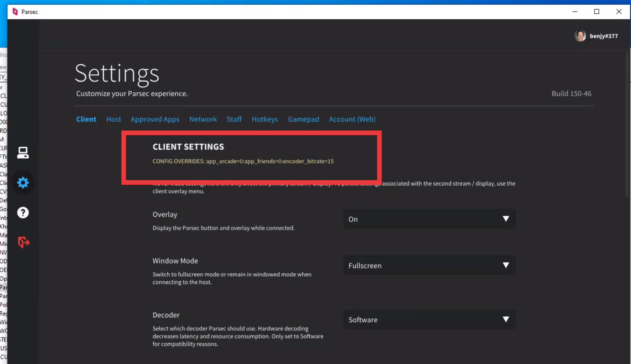
Task: Expand the Decoder Software dropdown
Action: pyautogui.click(x=429, y=320)
